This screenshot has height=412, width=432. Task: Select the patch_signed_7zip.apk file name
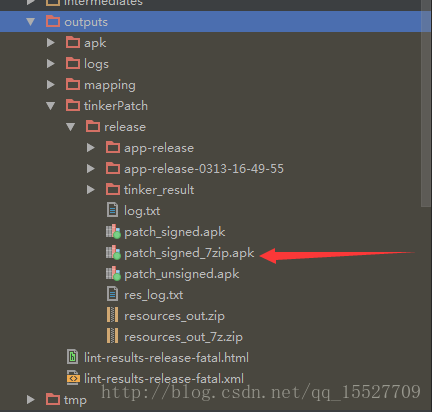(x=189, y=253)
